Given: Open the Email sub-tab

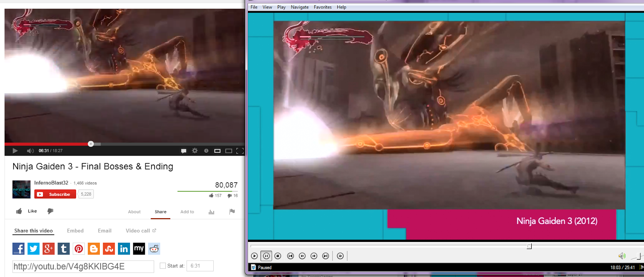Looking at the screenshot, I should click(105, 231).
